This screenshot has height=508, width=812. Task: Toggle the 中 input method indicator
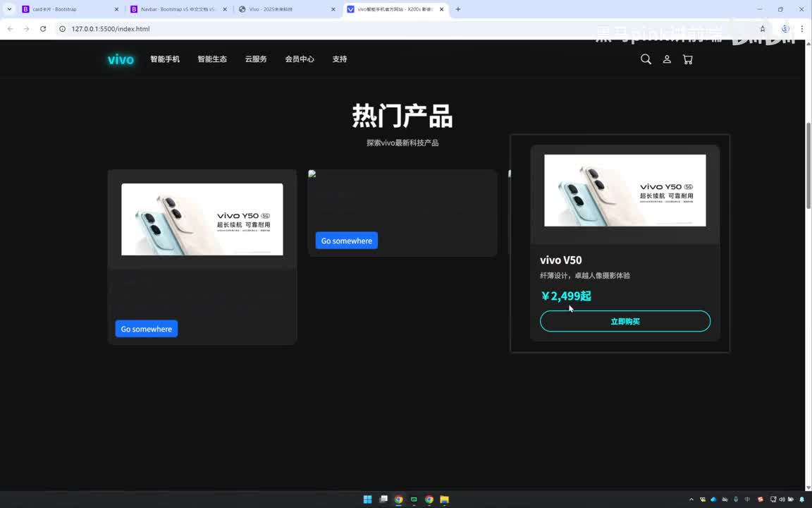click(x=747, y=500)
